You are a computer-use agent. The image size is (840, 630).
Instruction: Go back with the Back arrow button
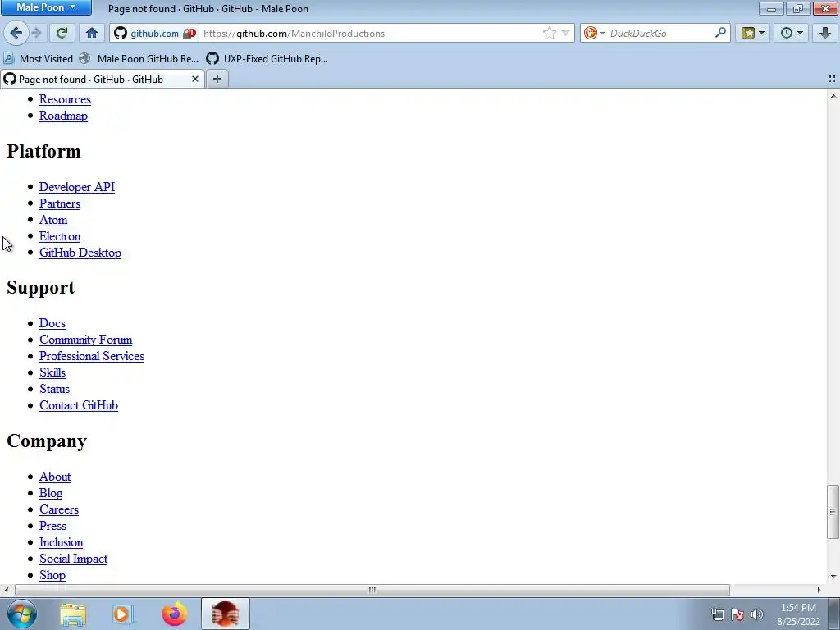[x=16, y=33]
